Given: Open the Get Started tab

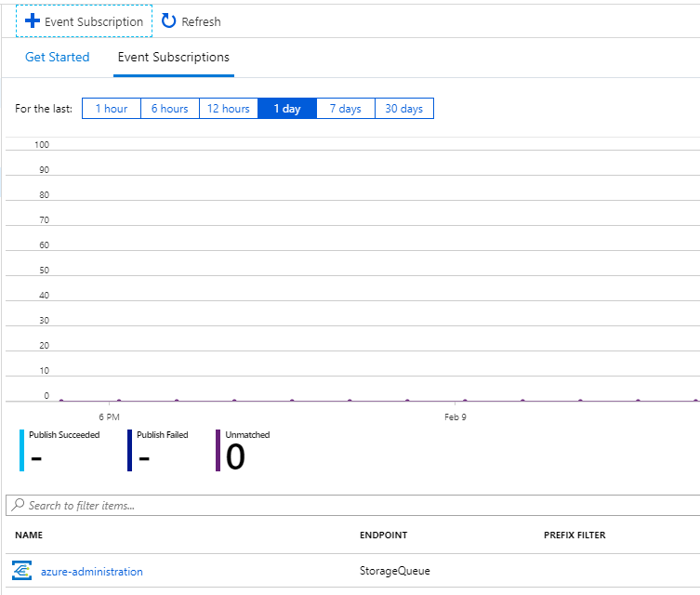Looking at the screenshot, I should point(57,57).
